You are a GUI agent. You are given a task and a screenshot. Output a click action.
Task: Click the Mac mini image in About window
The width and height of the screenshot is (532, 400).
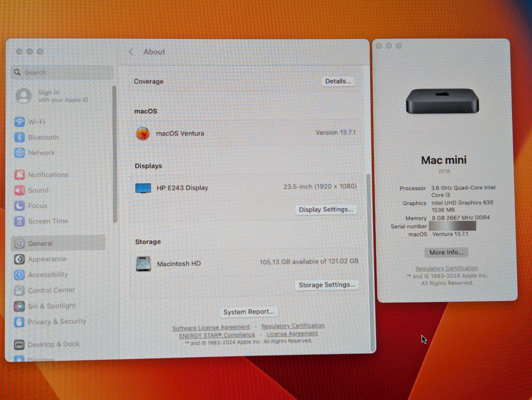click(442, 101)
